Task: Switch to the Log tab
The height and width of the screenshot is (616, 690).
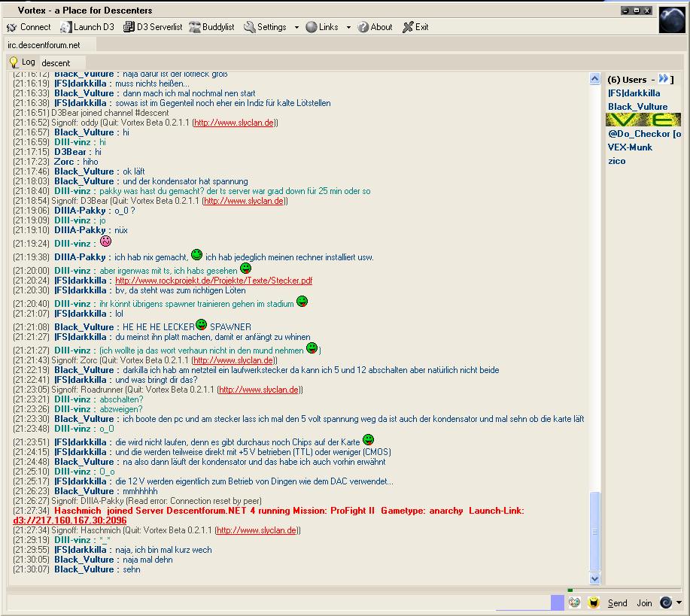Action: tap(22, 62)
